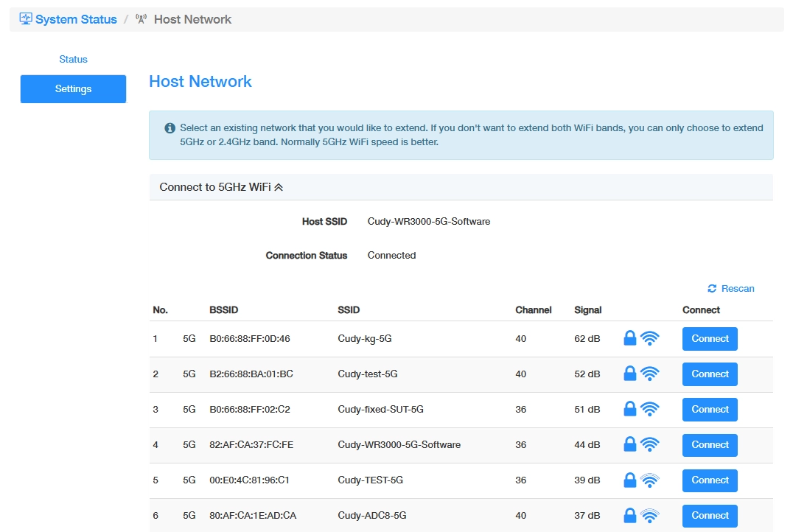Click the WiFi signal icon in row 5
The image size is (793, 532).
[650, 480]
